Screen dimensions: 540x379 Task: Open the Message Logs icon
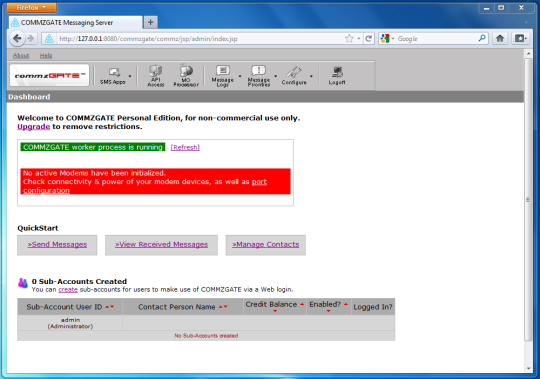222,76
